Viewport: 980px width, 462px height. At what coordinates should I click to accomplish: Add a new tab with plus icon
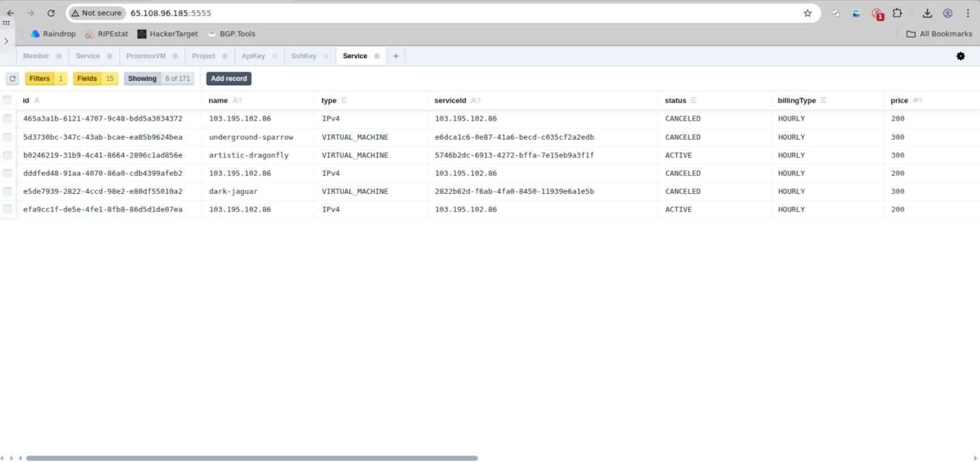[396, 56]
